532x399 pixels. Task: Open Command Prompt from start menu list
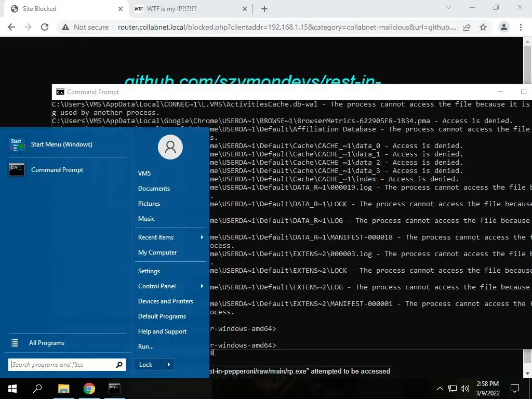[68, 170]
